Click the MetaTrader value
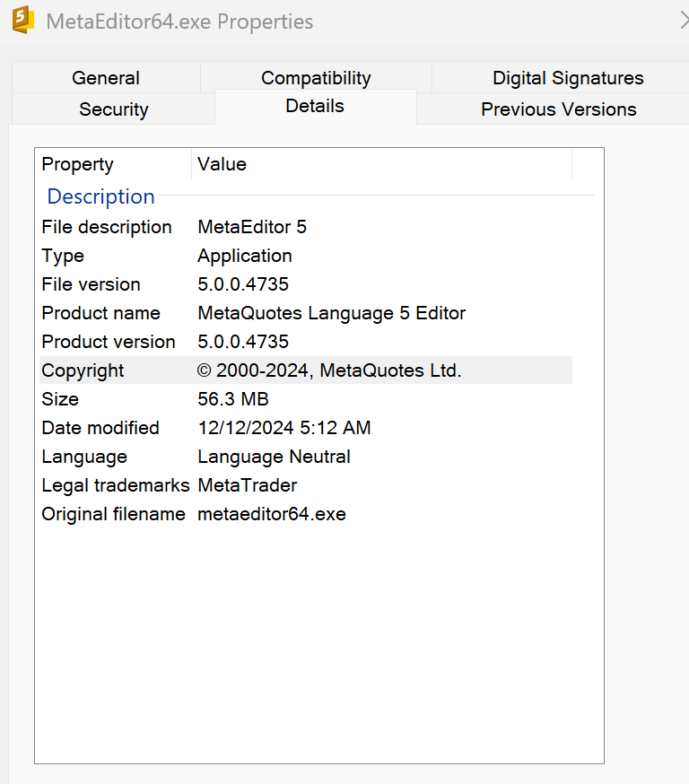Viewport: 689px width, 784px height. (248, 485)
